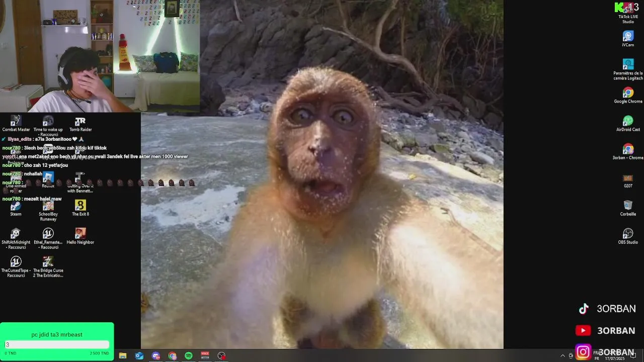Open Voicemeeter from the taskbar

pyautogui.click(x=205, y=355)
